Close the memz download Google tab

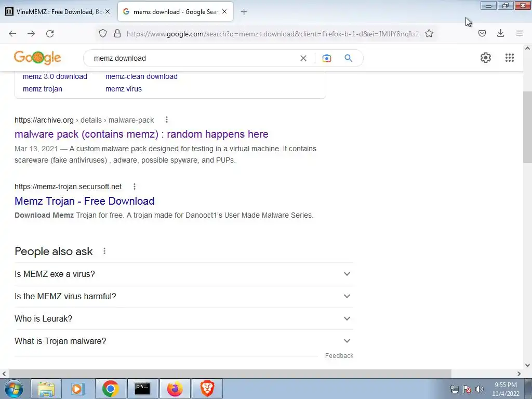pos(224,11)
